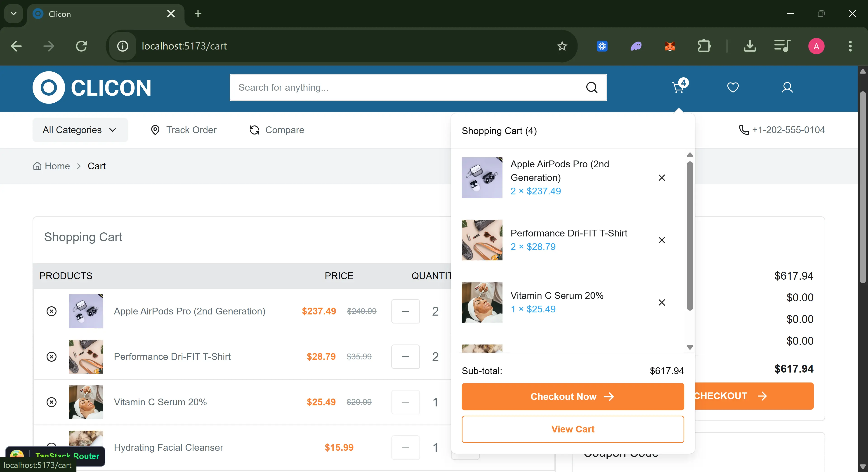The width and height of the screenshot is (868, 472).
Task: Decrease quantity of Apple AirPods Pro
Action: click(405, 311)
